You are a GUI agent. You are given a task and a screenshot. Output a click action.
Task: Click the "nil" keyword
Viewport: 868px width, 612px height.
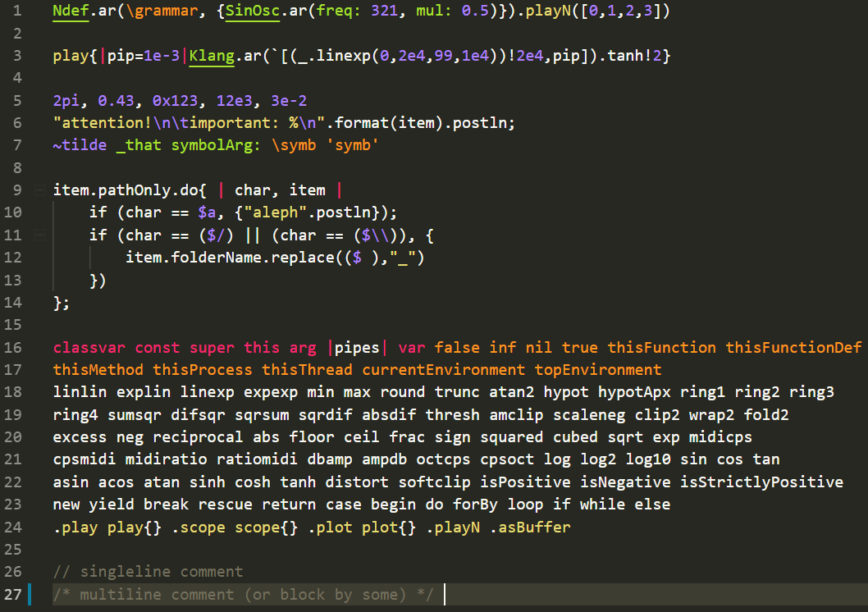coord(539,348)
